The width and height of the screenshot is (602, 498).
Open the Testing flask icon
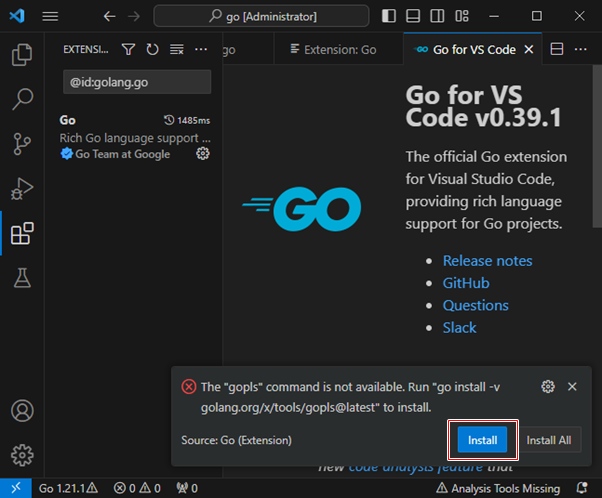pos(22,278)
